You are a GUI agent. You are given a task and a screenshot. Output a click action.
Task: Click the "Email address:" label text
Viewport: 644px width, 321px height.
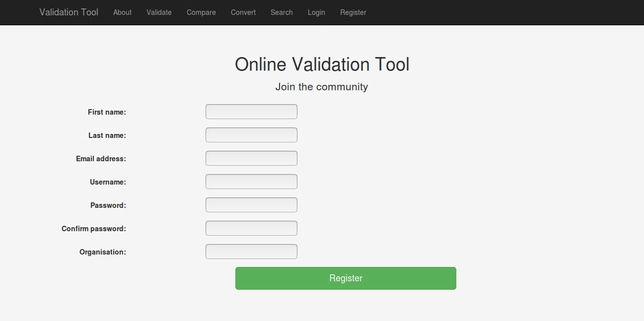(x=101, y=159)
